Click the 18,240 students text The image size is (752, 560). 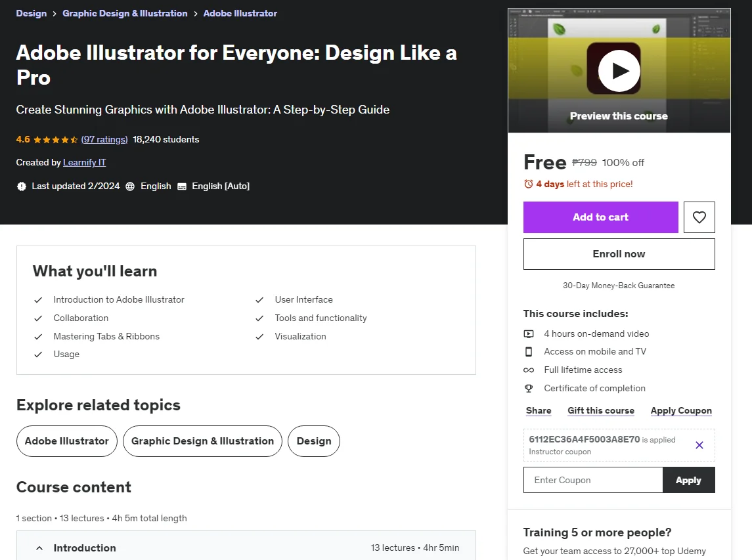pyautogui.click(x=166, y=140)
